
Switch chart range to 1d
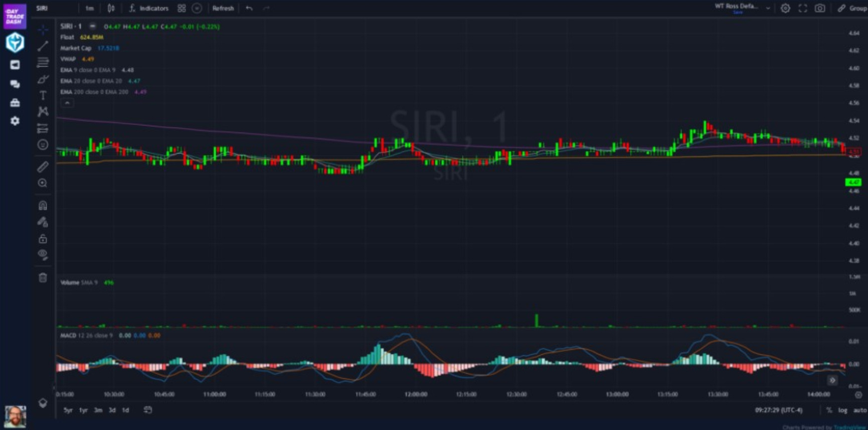coord(125,410)
